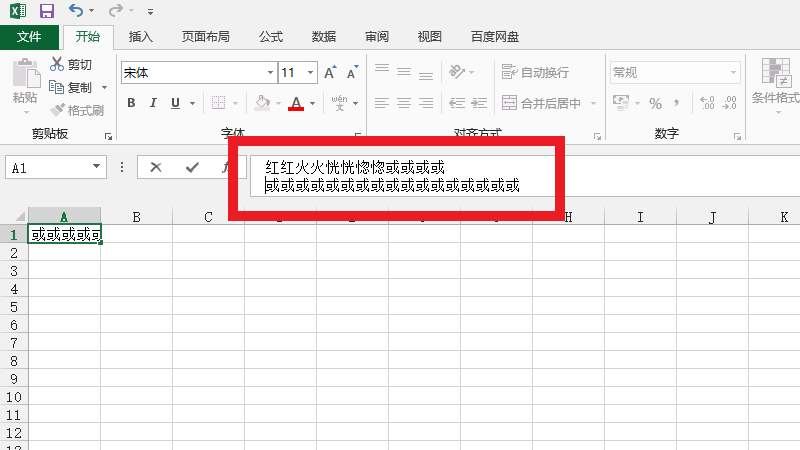Click the Save icon in quick access toolbar
Screen dimensions: 800x450
pos(46,11)
